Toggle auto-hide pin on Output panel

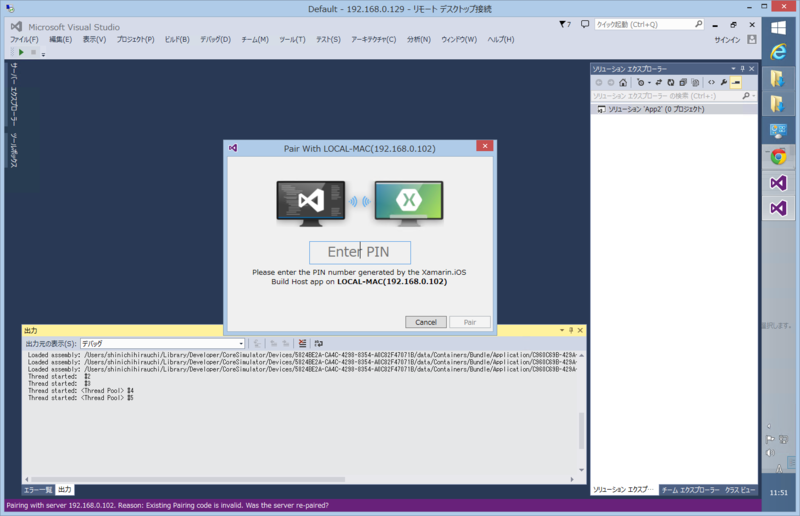coord(571,330)
